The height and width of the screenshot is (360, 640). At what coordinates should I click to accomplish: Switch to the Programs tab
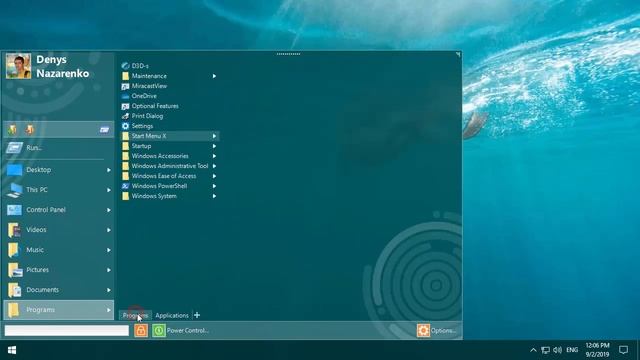(135, 315)
